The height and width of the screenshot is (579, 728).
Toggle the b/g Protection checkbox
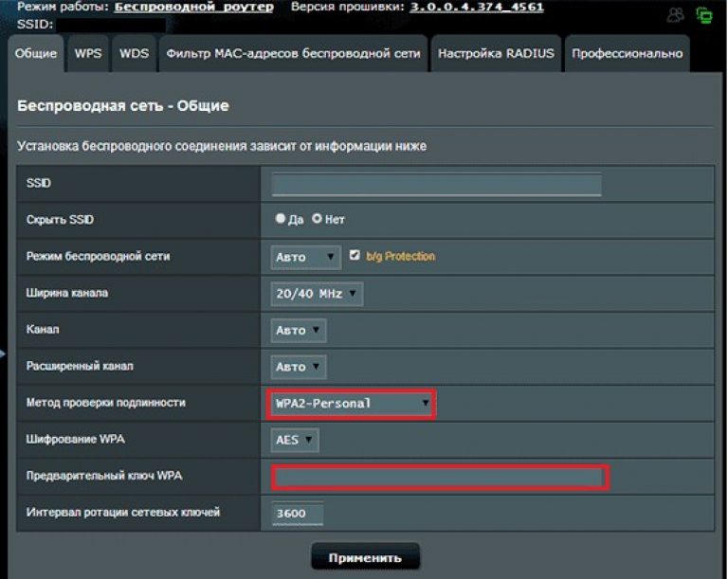coord(355,256)
